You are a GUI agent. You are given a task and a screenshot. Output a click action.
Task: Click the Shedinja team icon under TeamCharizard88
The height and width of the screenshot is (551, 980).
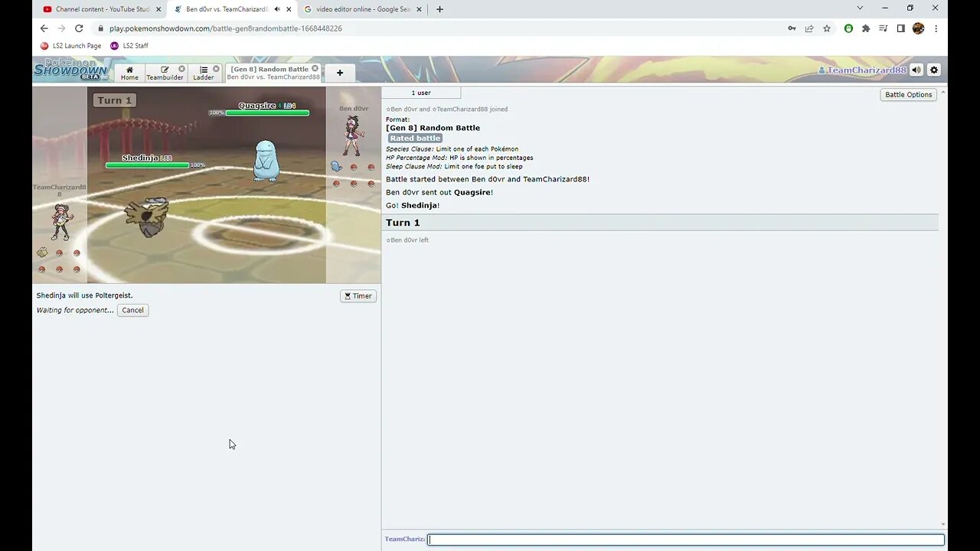click(x=42, y=253)
